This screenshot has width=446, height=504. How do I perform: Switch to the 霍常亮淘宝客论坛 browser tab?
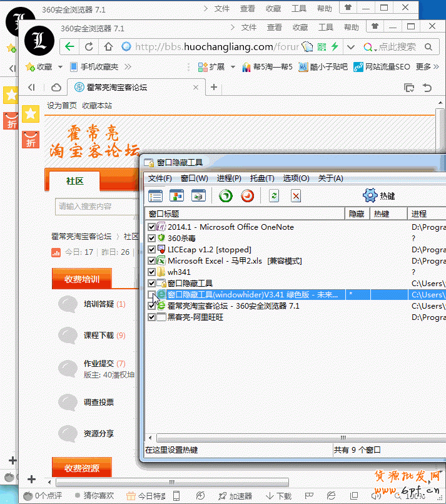tap(136, 87)
